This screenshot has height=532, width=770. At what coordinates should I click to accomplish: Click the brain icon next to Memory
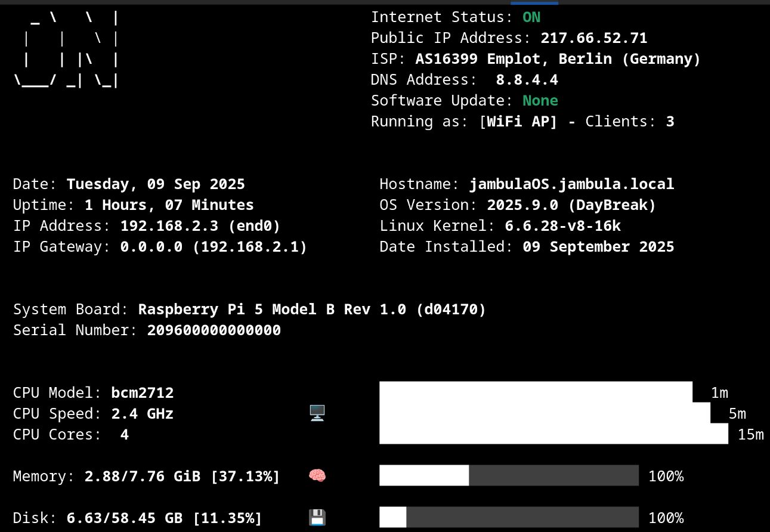pos(317,476)
